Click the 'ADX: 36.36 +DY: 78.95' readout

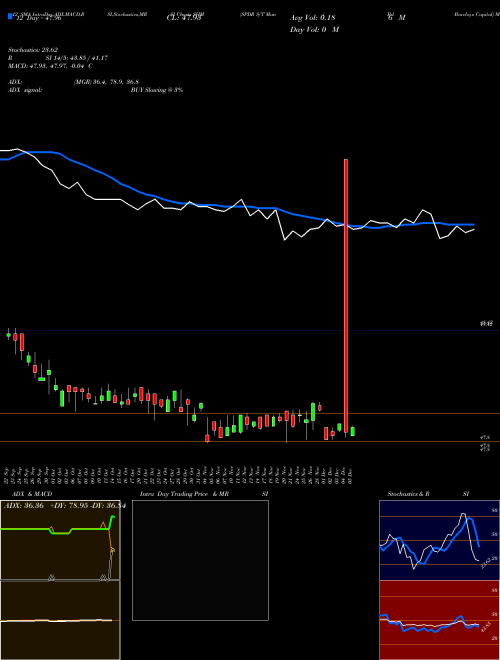click(63, 506)
